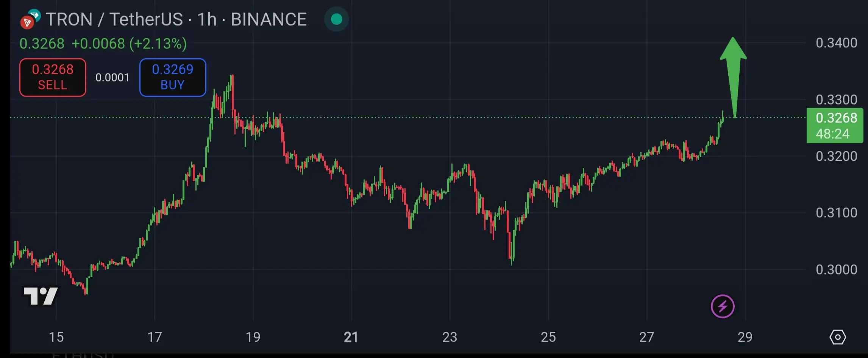Click the current price label 0.3268
The image size is (868, 358).
pos(835,126)
